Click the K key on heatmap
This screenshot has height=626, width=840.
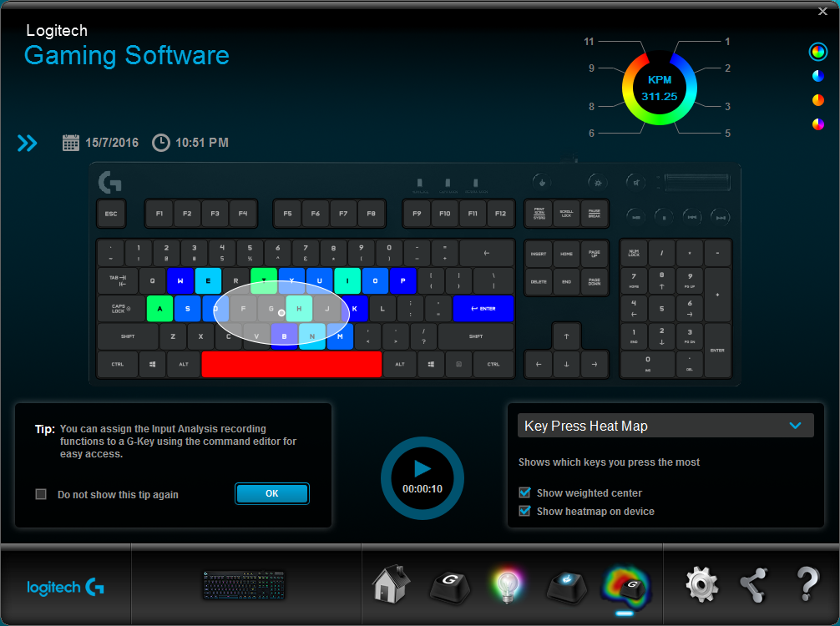click(355, 309)
